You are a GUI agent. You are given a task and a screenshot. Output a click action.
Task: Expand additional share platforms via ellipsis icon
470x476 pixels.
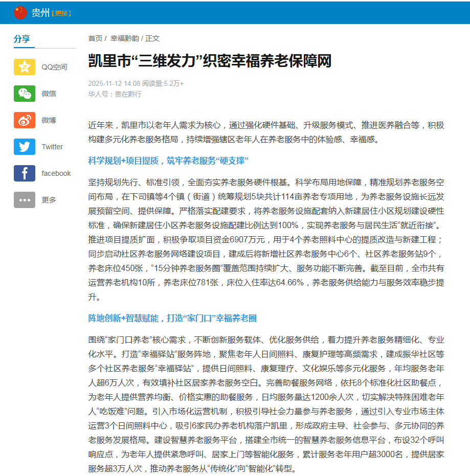[x=24, y=200]
